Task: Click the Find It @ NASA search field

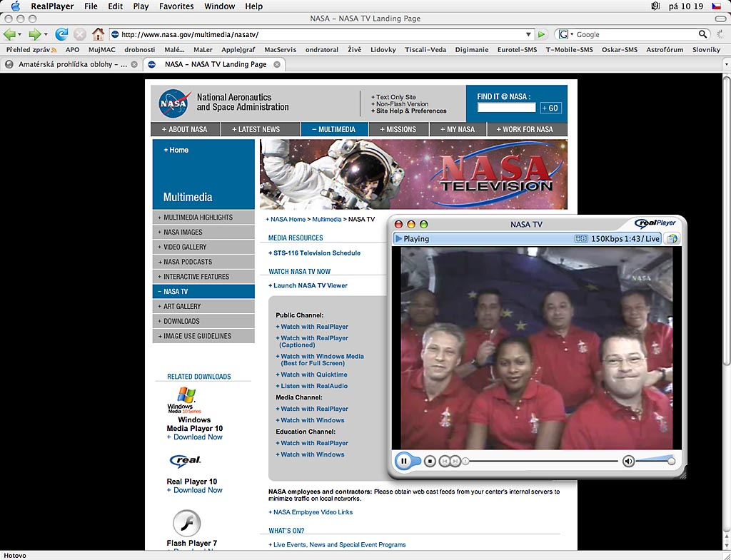Action: (506, 108)
